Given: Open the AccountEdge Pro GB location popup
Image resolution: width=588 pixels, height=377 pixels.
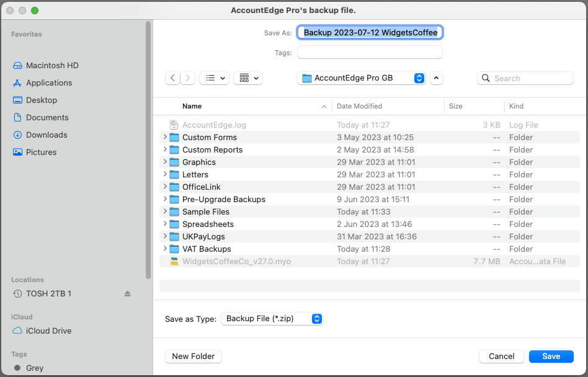Looking at the screenshot, I should tap(361, 78).
